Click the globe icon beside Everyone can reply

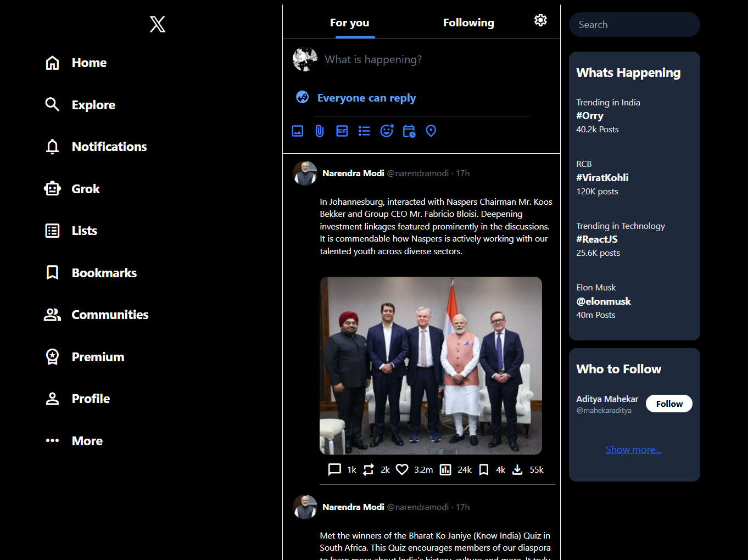click(303, 97)
